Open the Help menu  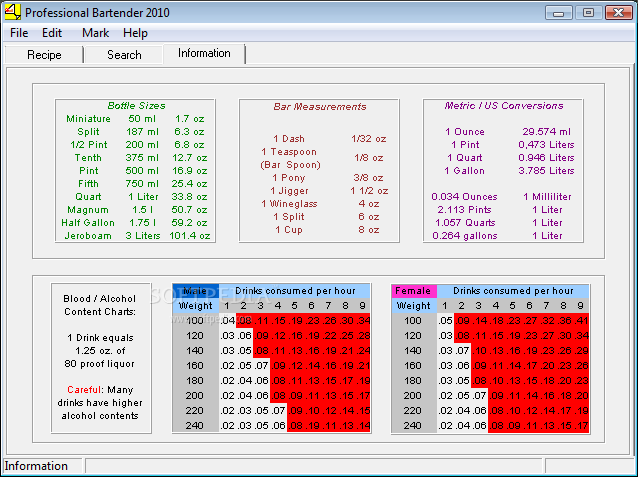click(135, 33)
